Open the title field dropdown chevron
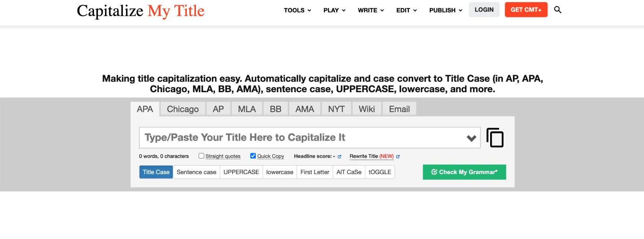Viewport: 644px width, 239px height. click(x=471, y=138)
